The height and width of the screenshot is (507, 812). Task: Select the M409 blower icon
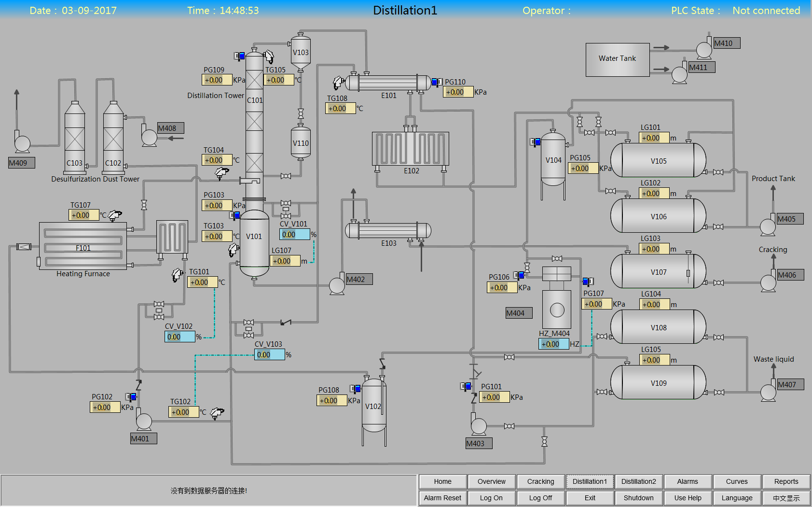point(22,143)
